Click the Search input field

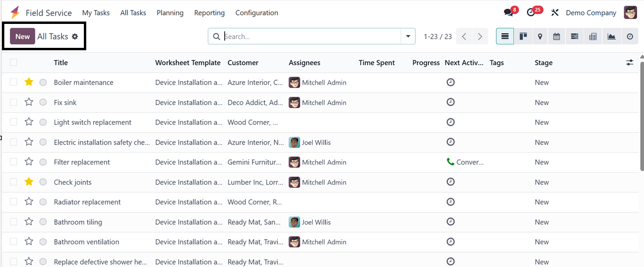pyautogui.click(x=311, y=36)
